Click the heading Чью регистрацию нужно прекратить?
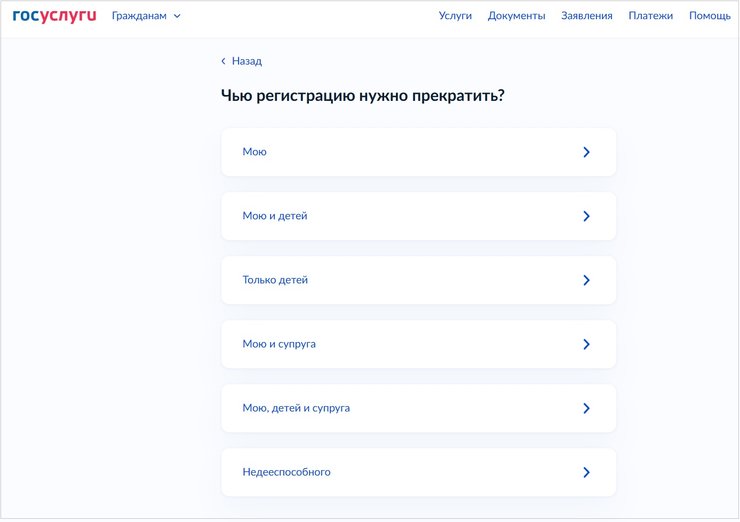This screenshot has height=522, width=740. coord(362,96)
